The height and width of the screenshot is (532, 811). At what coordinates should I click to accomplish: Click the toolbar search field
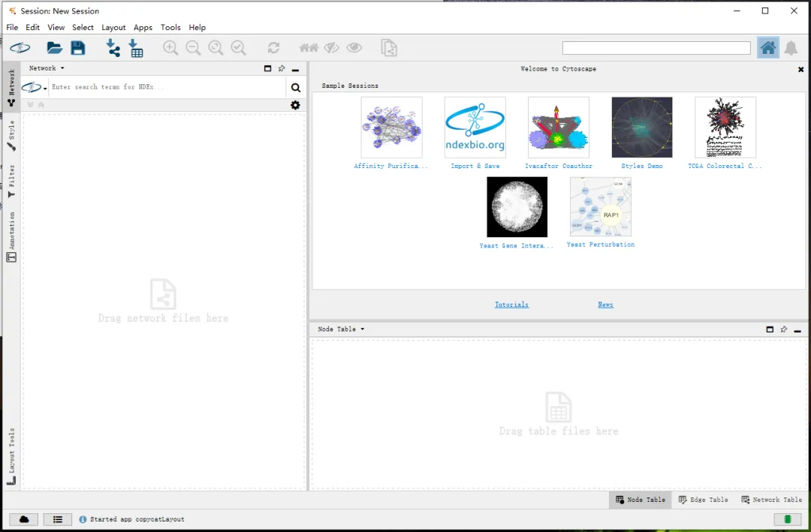656,48
